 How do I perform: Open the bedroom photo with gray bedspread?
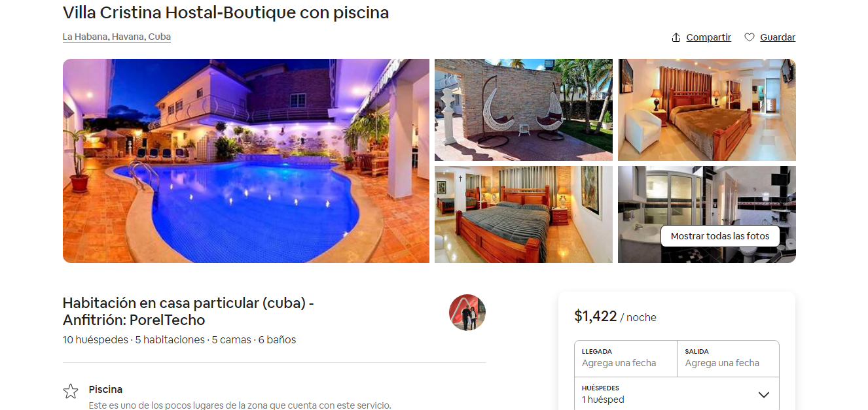(x=524, y=214)
